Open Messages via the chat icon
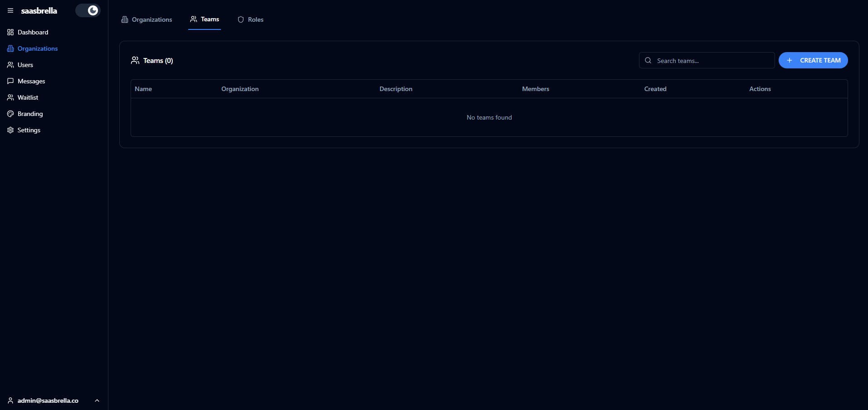The width and height of the screenshot is (868, 410). [x=10, y=81]
